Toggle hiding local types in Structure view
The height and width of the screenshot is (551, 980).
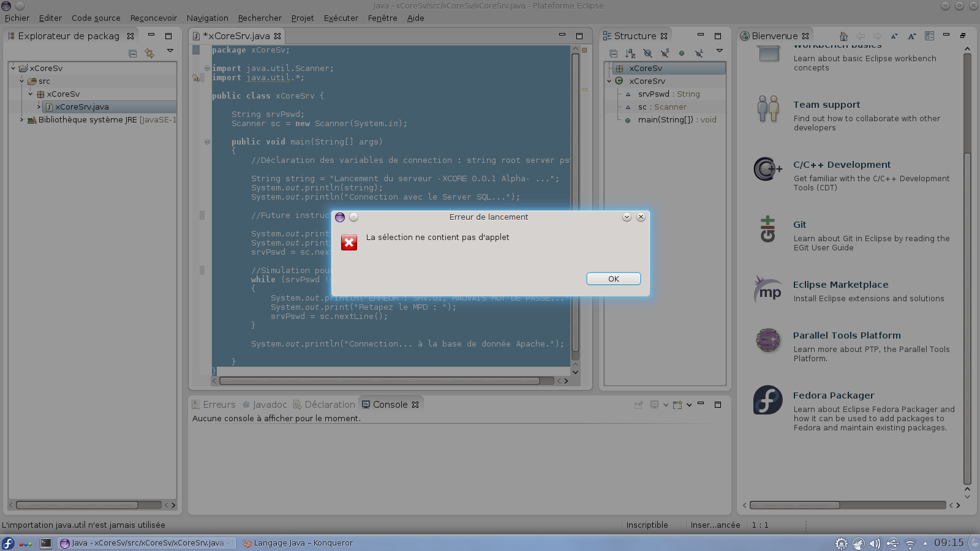699,53
